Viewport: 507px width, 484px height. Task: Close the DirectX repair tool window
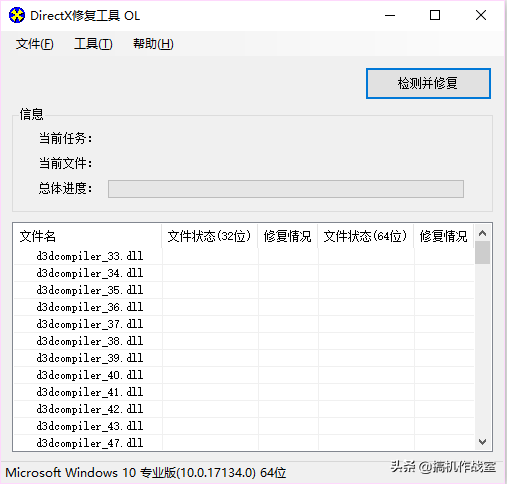tap(481, 15)
